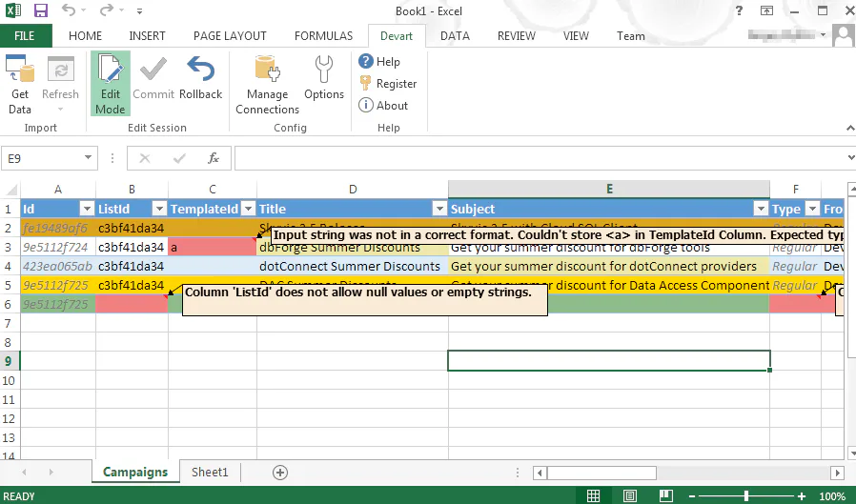Open the Type column filter dropdown
856x504 pixels.
pyautogui.click(x=812, y=209)
